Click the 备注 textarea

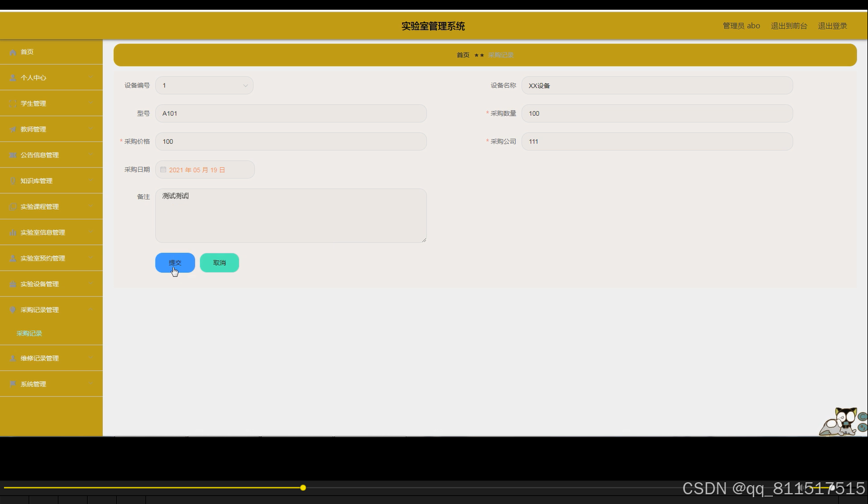tap(291, 216)
